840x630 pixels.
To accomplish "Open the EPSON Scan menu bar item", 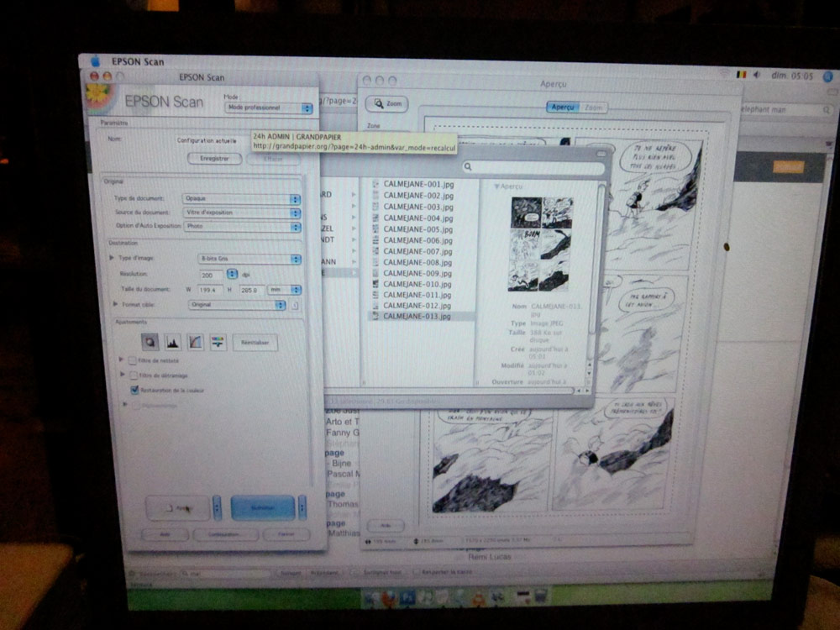I will (142, 61).
